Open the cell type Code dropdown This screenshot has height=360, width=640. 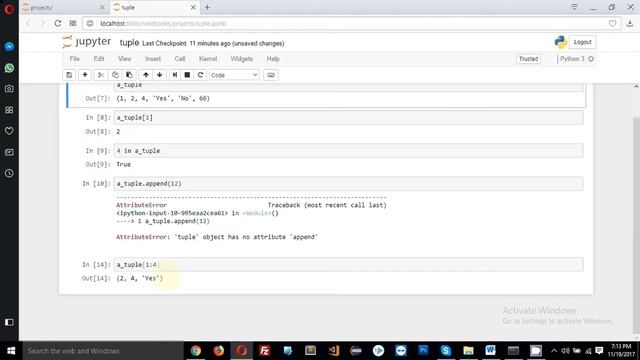[234, 75]
